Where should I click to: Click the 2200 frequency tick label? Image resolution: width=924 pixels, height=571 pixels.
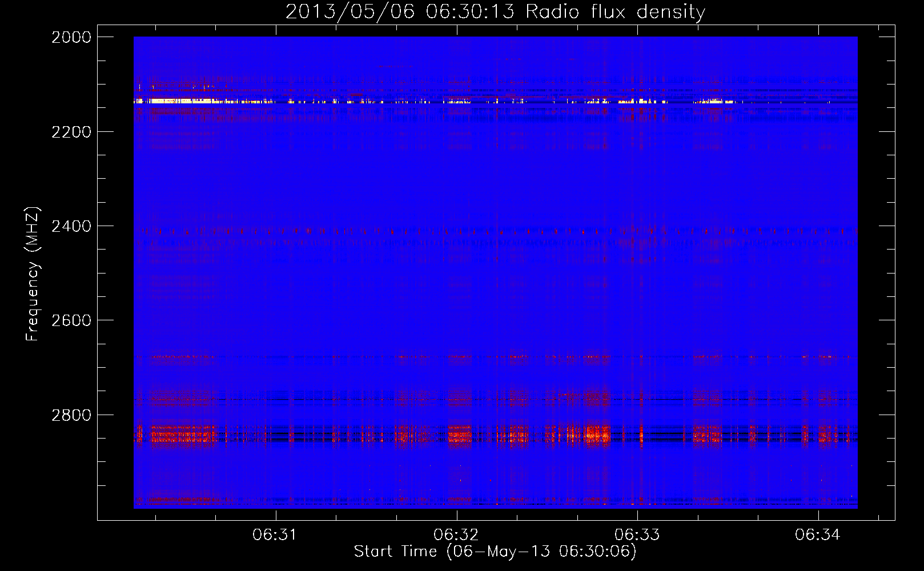click(x=71, y=132)
